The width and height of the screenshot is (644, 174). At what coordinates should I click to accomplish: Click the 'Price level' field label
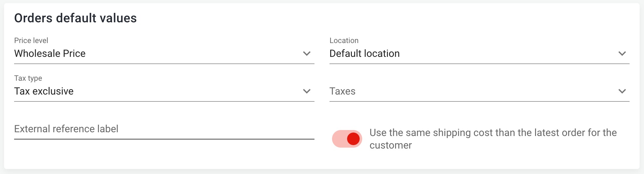pyautogui.click(x=31, y=41)
